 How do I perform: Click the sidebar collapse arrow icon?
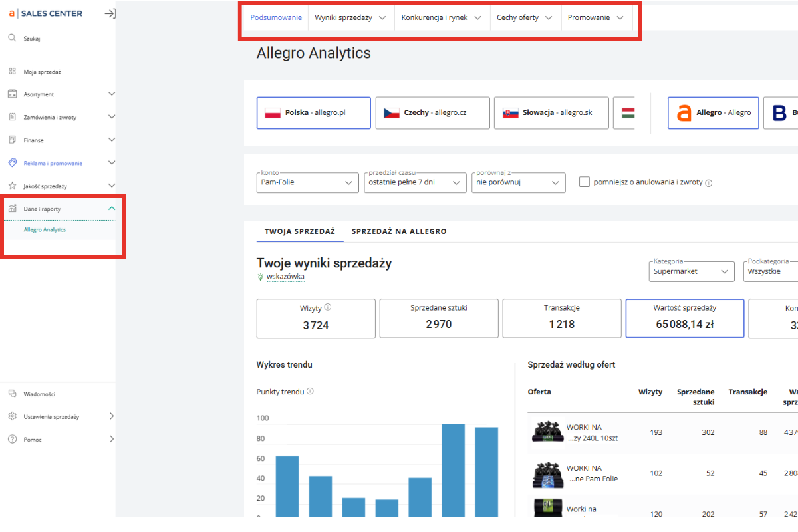[x=110, y=13]
